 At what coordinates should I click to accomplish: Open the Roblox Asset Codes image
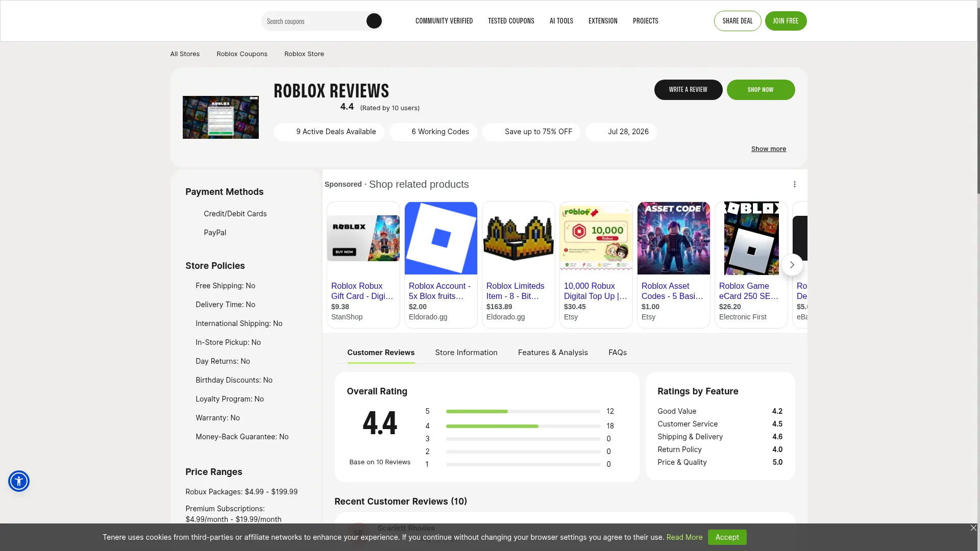(674, 238)
